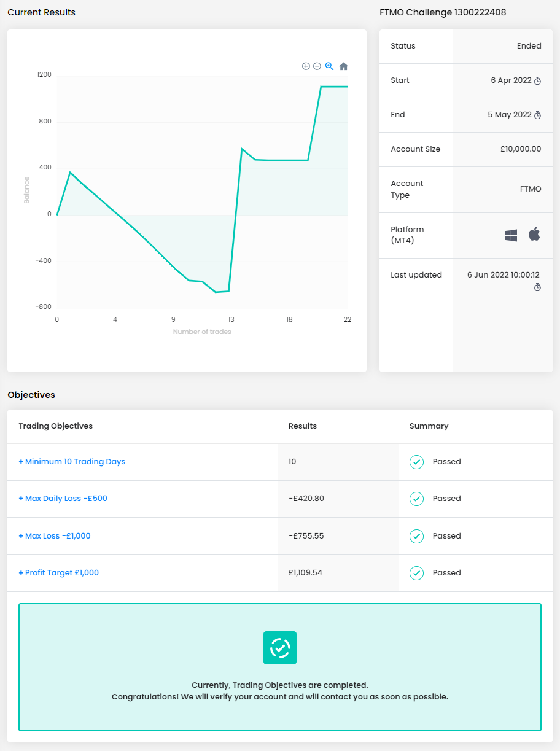560x751 pixels.
Task: Click the chart zoom out minus icon
Action: (317, 66)
